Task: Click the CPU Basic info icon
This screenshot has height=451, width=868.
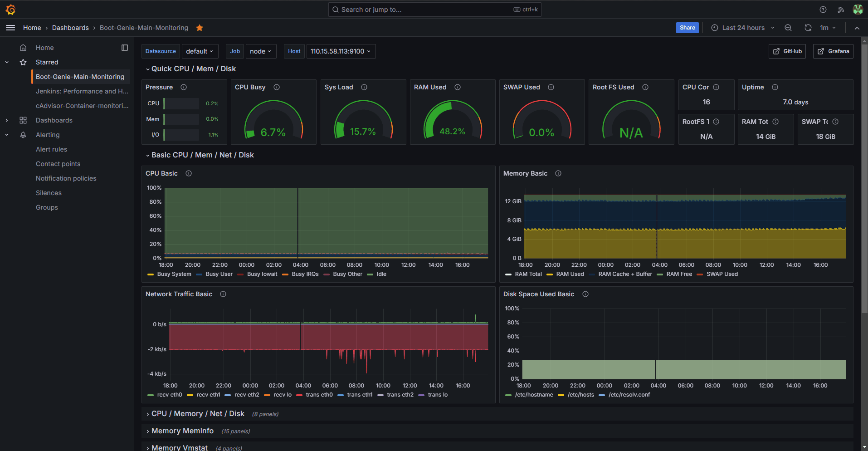Action: click(189, 173)
